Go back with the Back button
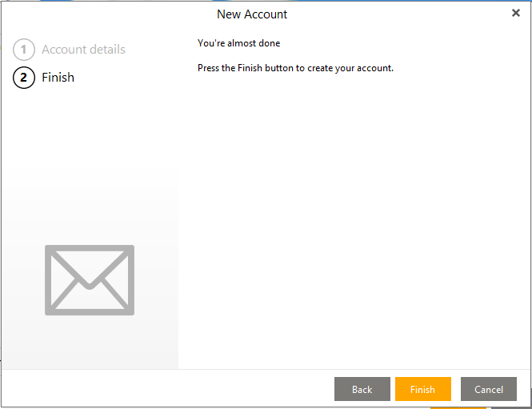 tap(362, 389)
